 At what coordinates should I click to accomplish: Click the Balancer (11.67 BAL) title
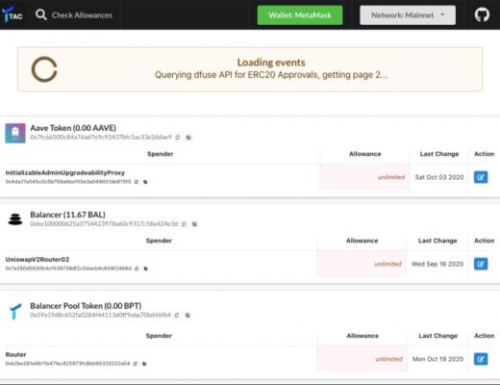68,215
